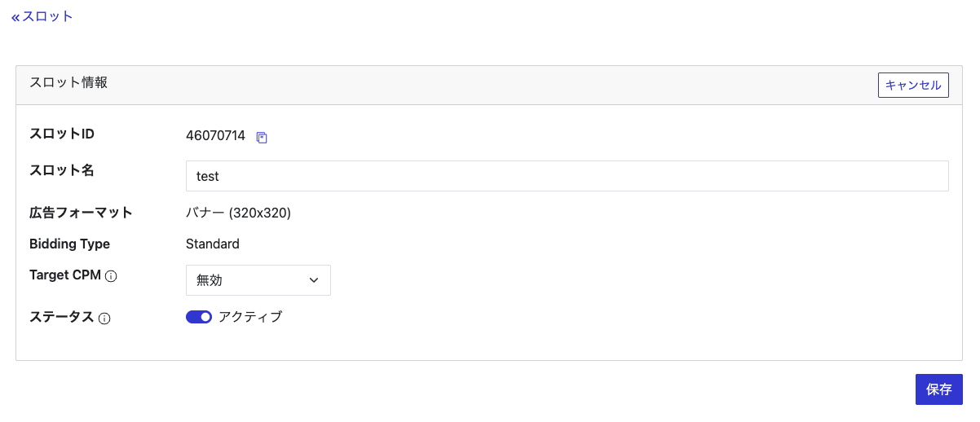Click the スロット情報 panel header

click(x=68, y=82)
